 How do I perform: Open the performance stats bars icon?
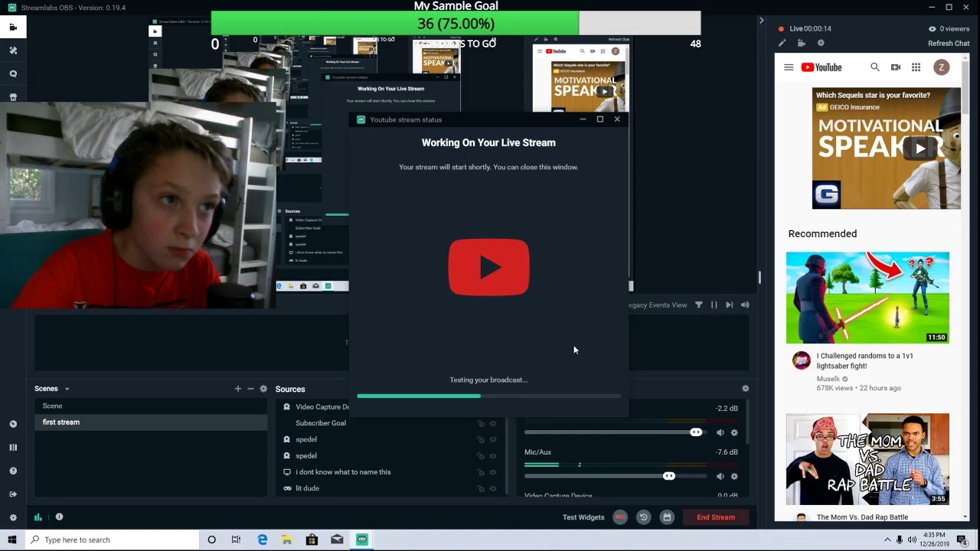[38, 517]
